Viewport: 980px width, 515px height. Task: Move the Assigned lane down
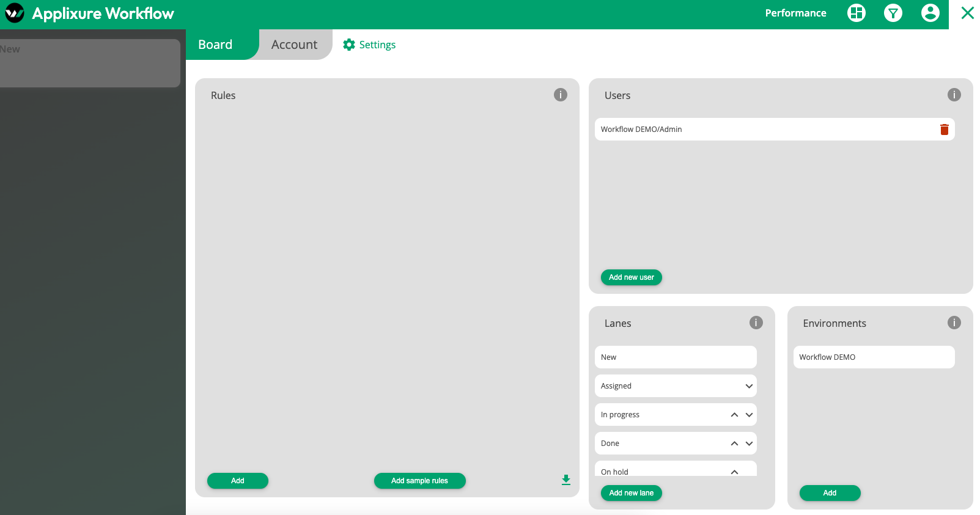(x=749, y=386)
